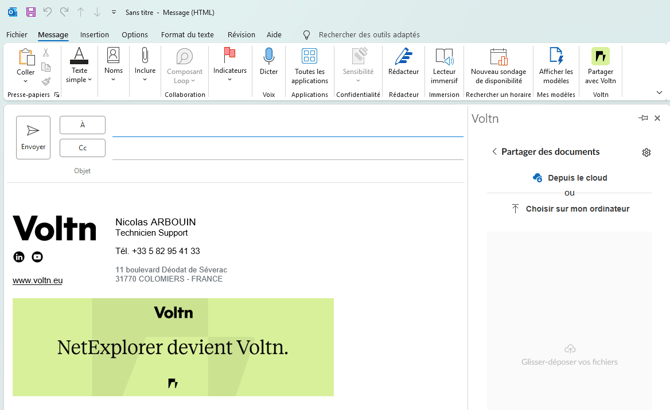Start dictation with the Dicter microphone

pos(268,62)
